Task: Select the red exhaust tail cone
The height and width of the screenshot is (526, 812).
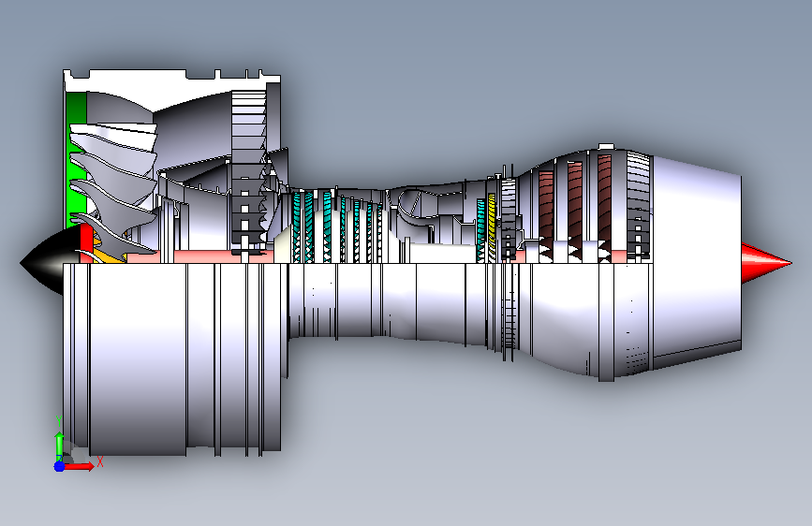Action: [764, 263]
